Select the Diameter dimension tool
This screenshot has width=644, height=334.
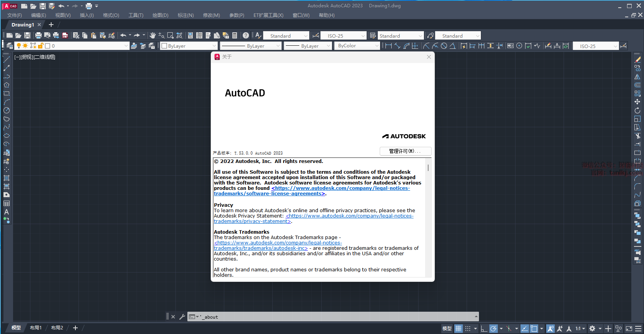click(444, 46)
